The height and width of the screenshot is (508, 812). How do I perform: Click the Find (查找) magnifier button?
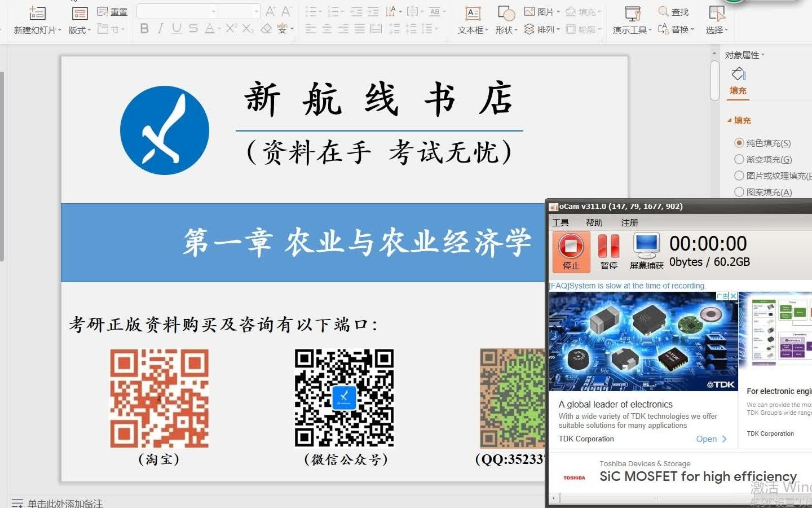[673, 12]
